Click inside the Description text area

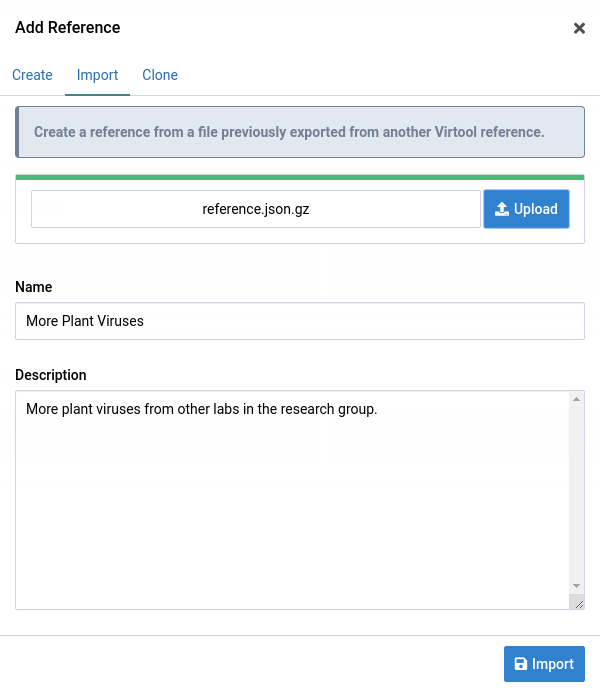pyautogui.click(x=290, y=500)
